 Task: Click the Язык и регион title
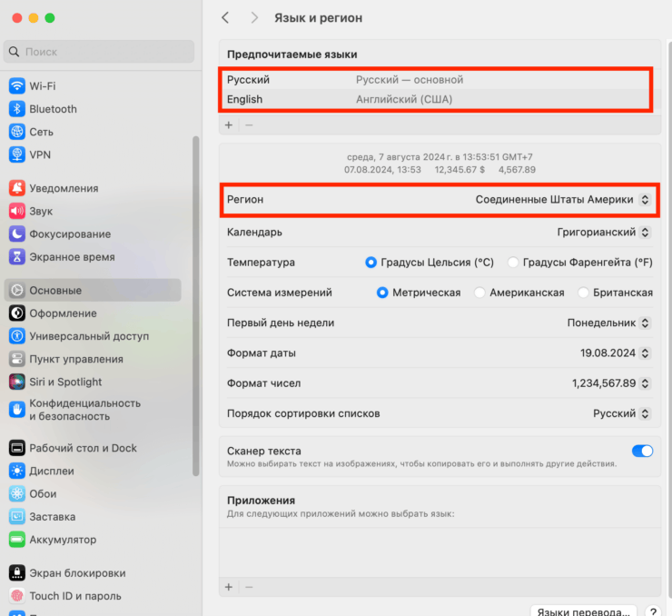coord(318,17)
